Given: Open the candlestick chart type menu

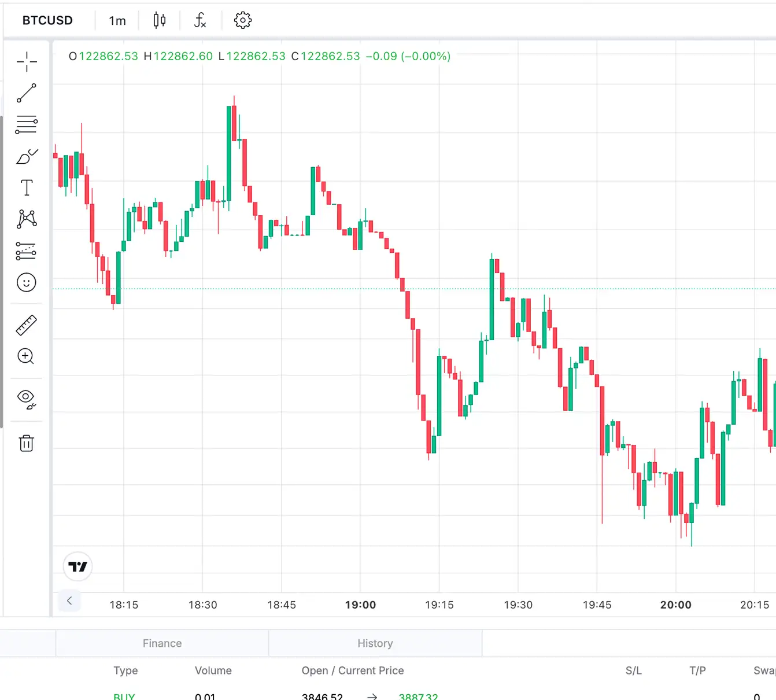Looking at the screenshot, I should pos(160,21).
